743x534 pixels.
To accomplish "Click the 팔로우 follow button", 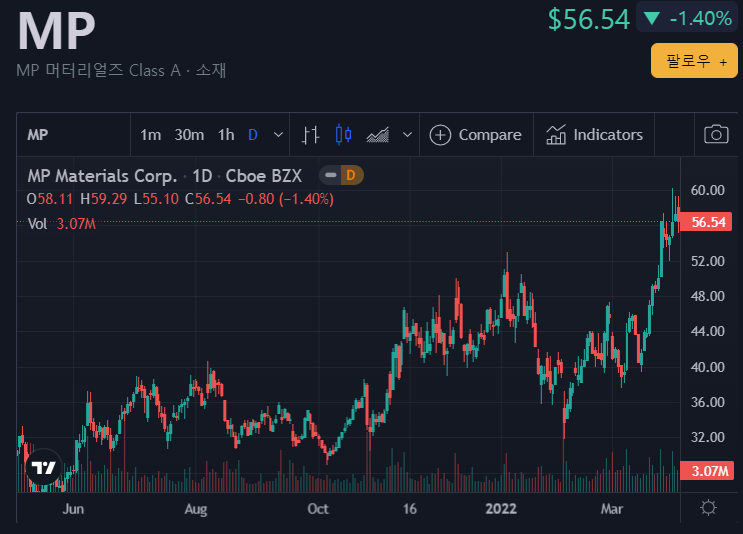I will 694,61.
